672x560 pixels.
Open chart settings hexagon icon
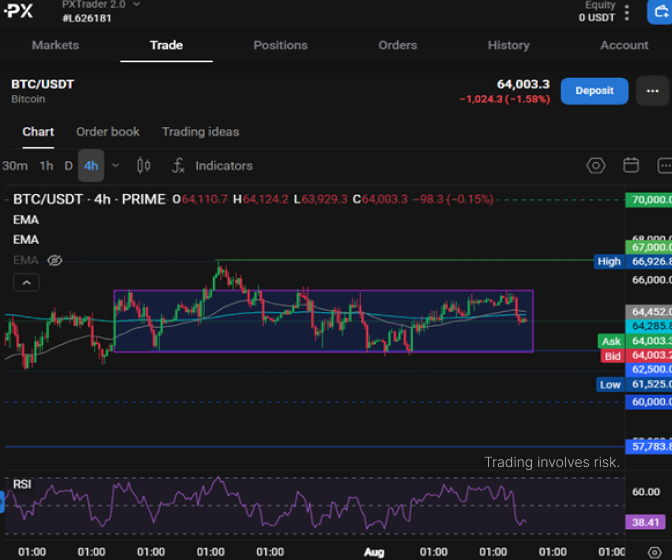[596, 165]
